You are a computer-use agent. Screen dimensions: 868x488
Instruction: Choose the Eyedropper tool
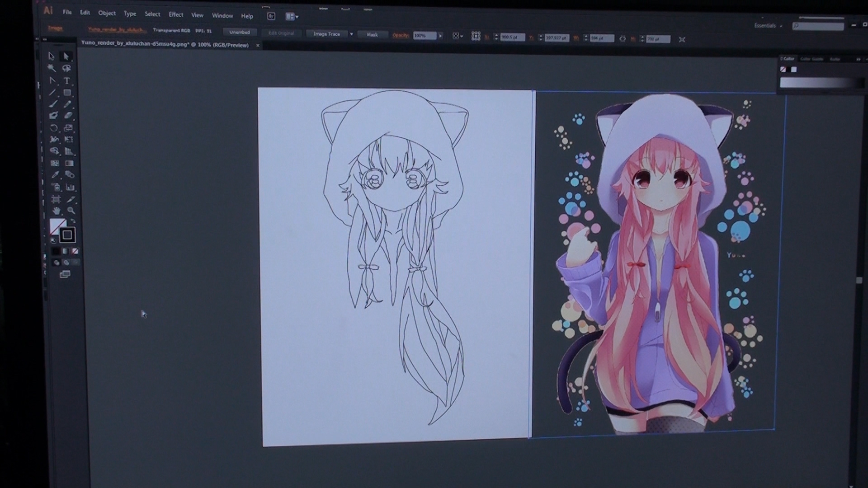click(55, 175)
